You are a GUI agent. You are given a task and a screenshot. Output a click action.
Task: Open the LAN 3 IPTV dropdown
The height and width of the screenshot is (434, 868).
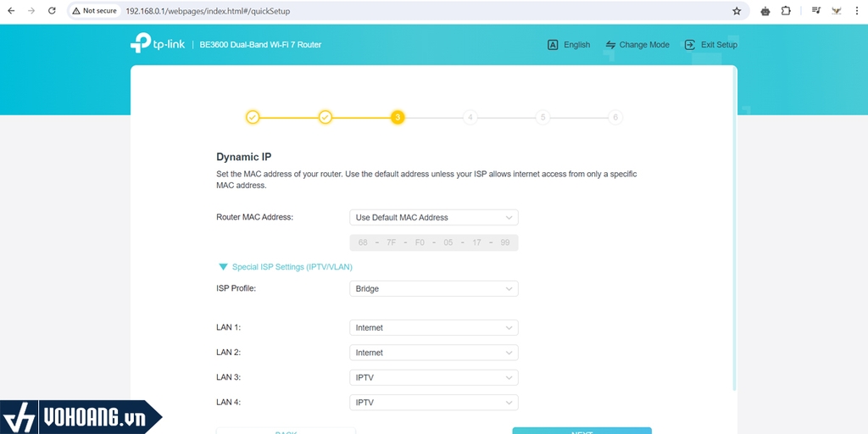point(434,377)
